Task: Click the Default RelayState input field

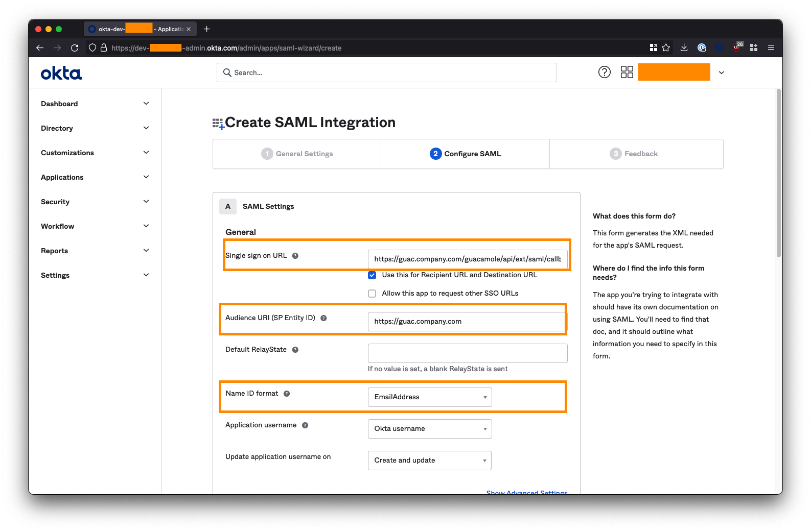Action: point(468,353)
